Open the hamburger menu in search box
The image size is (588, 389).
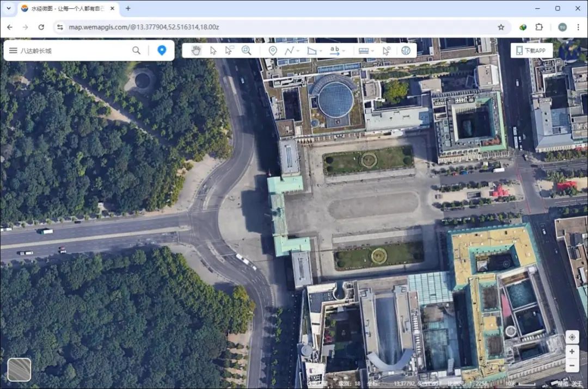pyautogui.click(x=13, y=50)
